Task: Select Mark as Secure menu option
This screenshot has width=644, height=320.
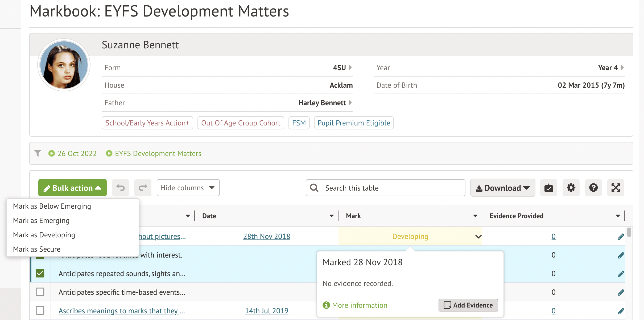Action: coord(37,249)
